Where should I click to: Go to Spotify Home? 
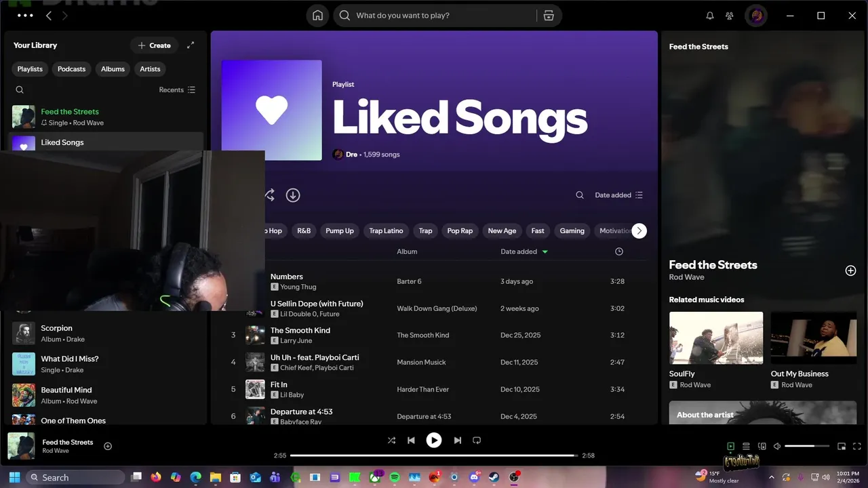point(317,16)
